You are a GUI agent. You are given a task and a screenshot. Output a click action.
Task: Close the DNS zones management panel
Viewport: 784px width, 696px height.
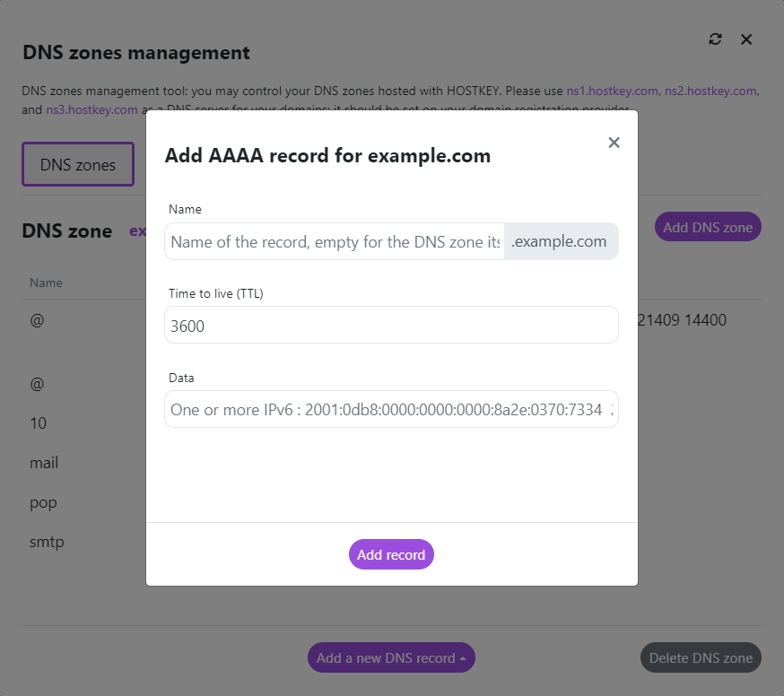tap(746, 39)
